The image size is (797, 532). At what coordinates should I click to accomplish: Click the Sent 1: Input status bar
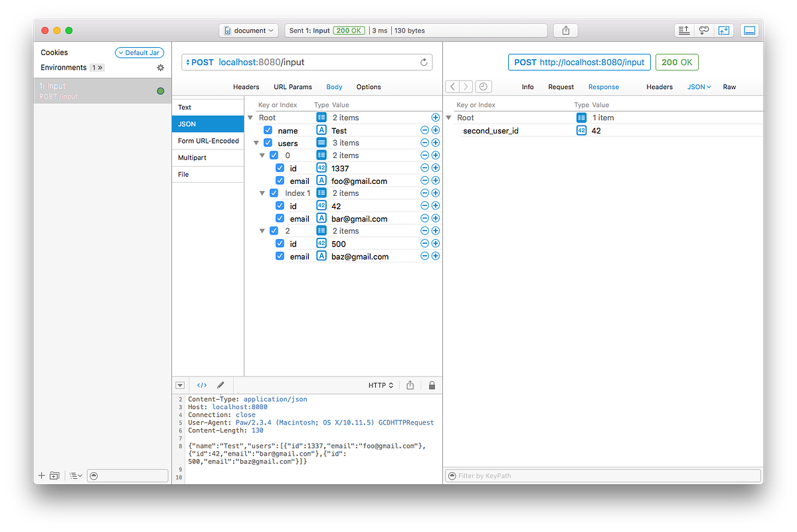[416, 31]
